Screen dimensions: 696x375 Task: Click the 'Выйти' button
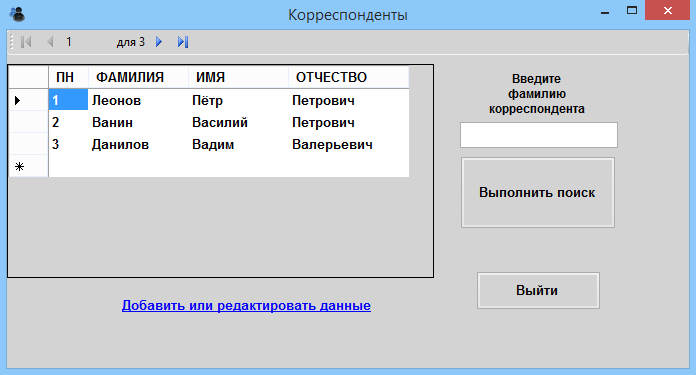coord(538,291)
